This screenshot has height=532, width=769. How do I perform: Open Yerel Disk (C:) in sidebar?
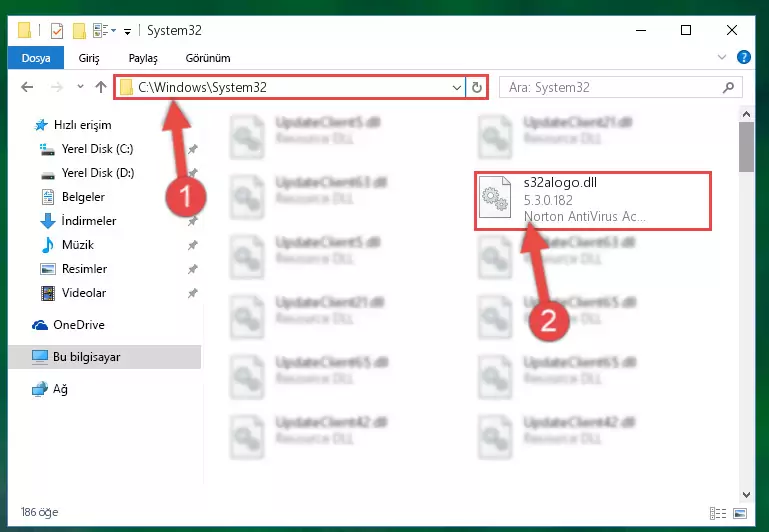point(86,149)
